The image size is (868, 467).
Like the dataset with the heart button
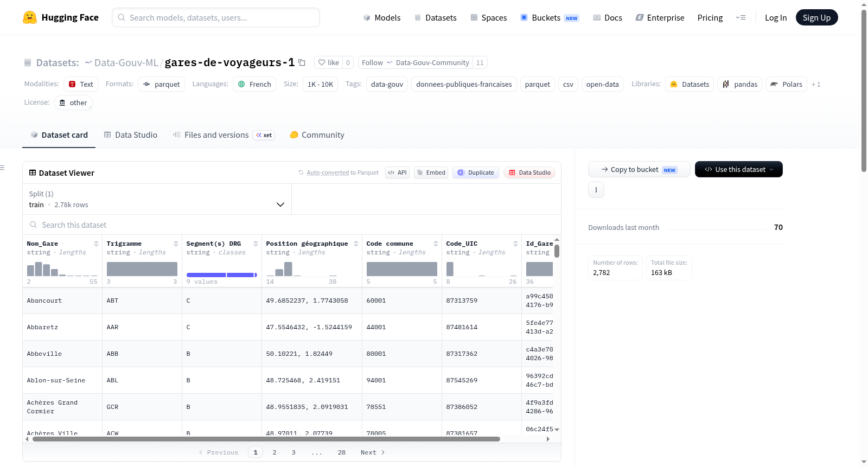[x=328, y=62]
